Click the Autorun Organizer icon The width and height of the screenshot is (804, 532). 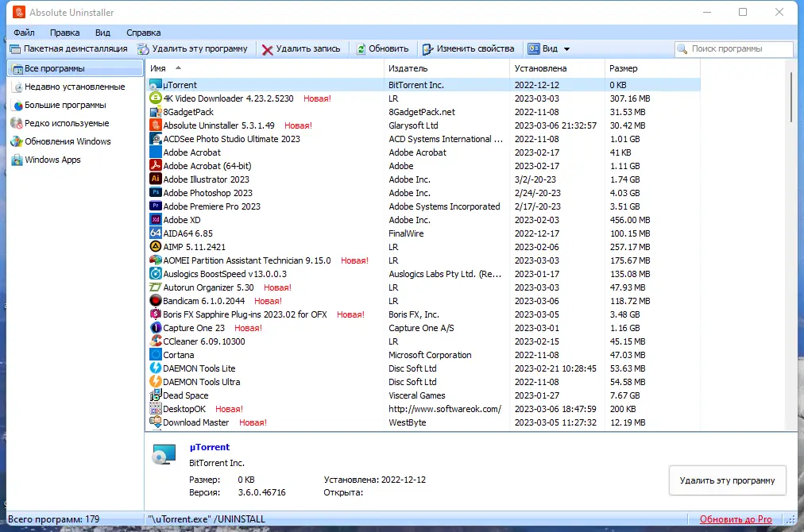156,287
